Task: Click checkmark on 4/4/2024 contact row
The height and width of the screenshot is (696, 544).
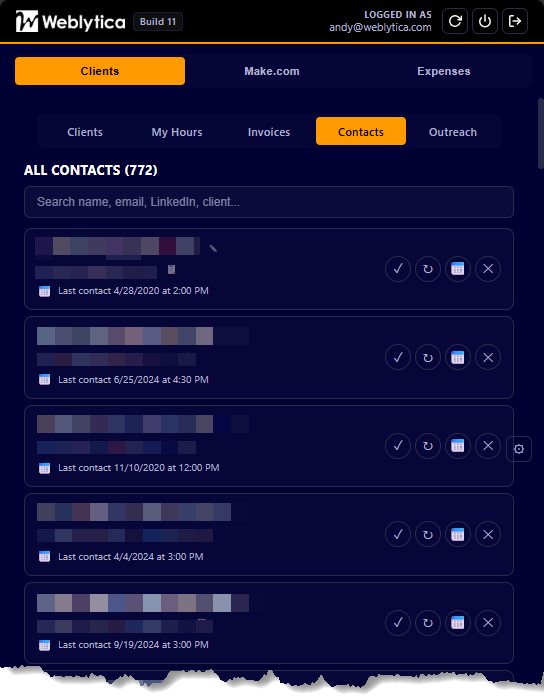Action: [x=398, y=534]
